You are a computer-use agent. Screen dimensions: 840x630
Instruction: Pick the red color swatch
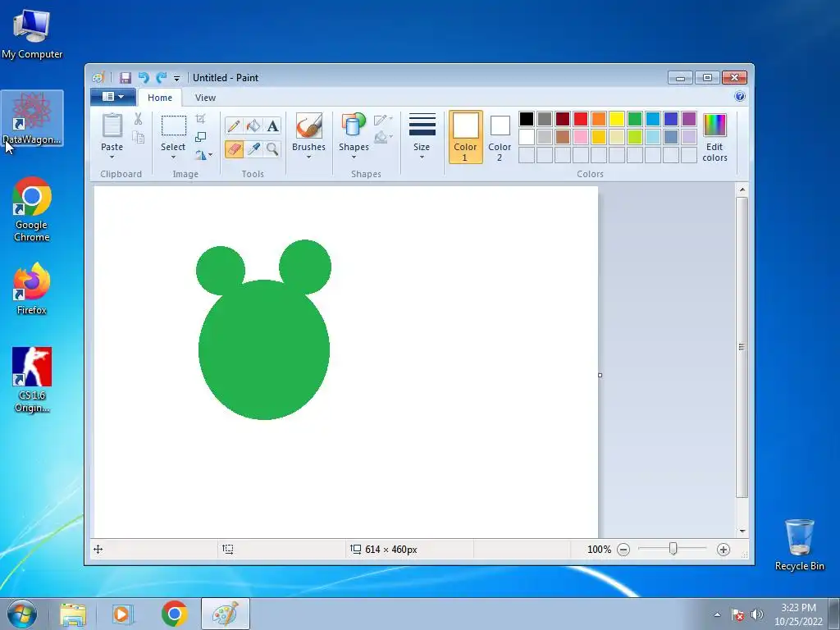(581, 119)
